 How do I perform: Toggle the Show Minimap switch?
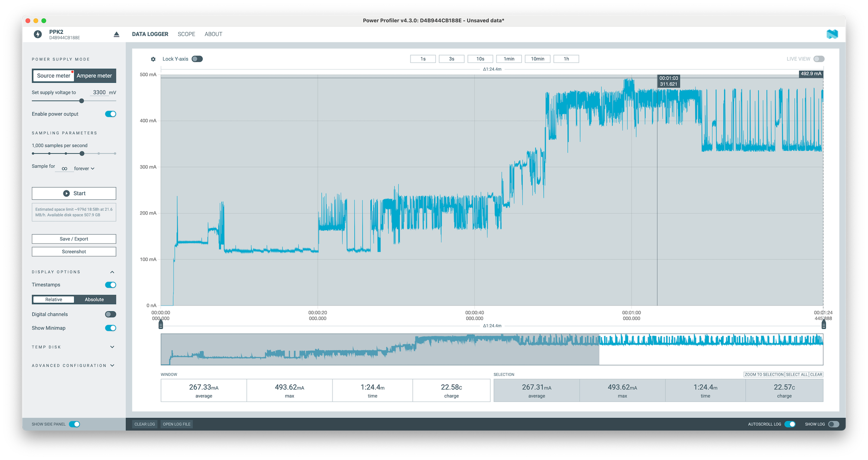[111, 328]
